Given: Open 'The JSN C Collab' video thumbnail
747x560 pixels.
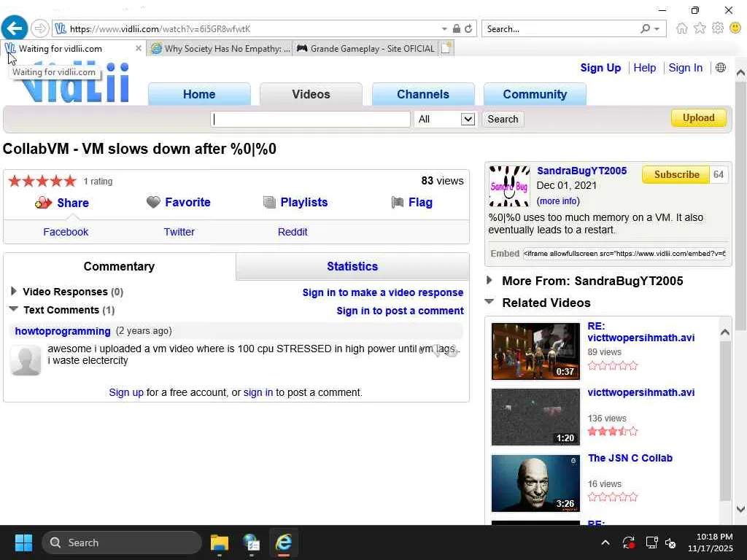Looking at the screenshot, I should (535, 483).
